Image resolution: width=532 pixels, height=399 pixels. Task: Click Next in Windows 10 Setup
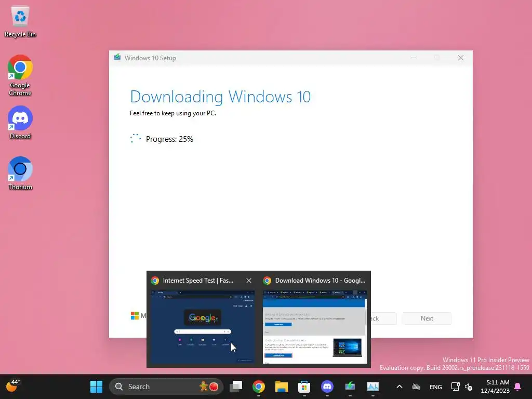427,318
